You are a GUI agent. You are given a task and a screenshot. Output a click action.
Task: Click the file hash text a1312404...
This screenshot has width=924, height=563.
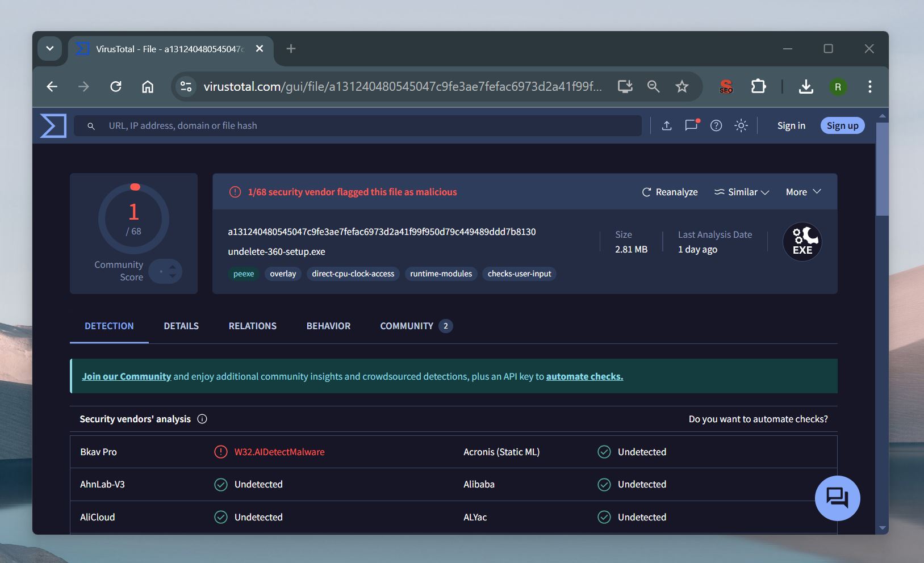(x=382, y=232)
